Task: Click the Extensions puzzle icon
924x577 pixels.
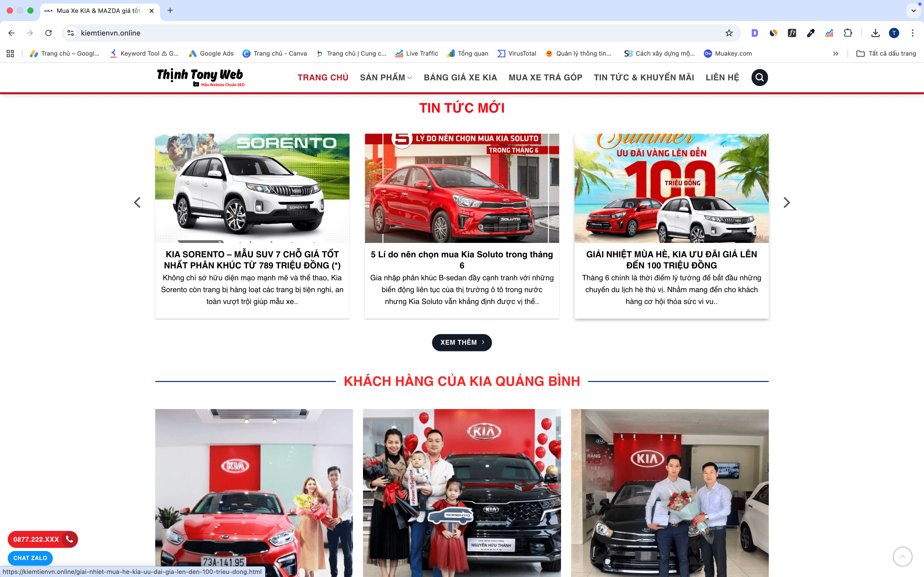Action: (848, 33)
